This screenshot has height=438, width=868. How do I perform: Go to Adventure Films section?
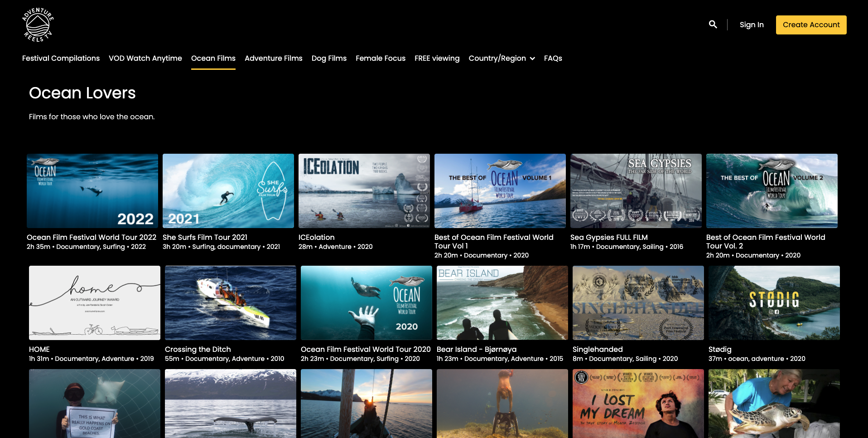coord(273,58)
